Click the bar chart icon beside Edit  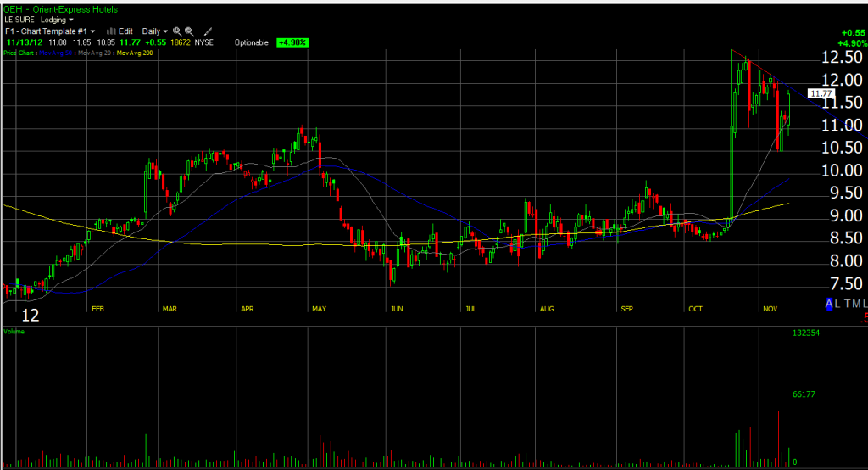(110, 31)
